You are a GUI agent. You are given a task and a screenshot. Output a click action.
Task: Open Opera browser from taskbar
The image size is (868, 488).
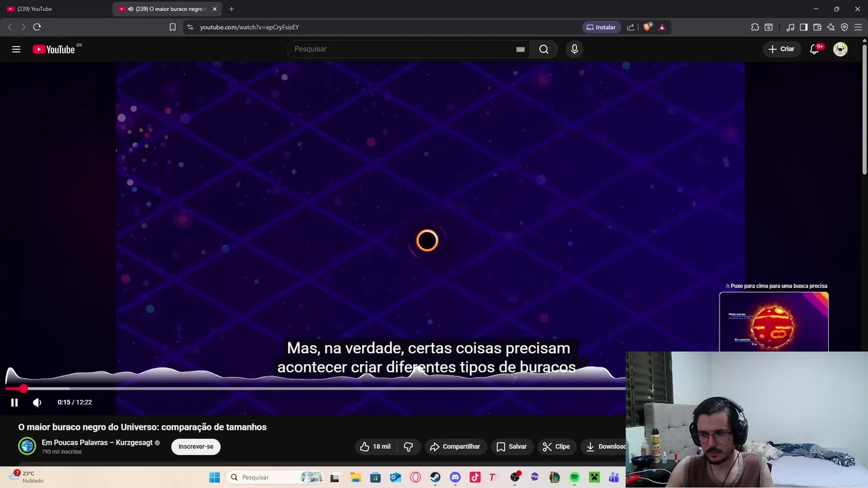tap(415, 477)
